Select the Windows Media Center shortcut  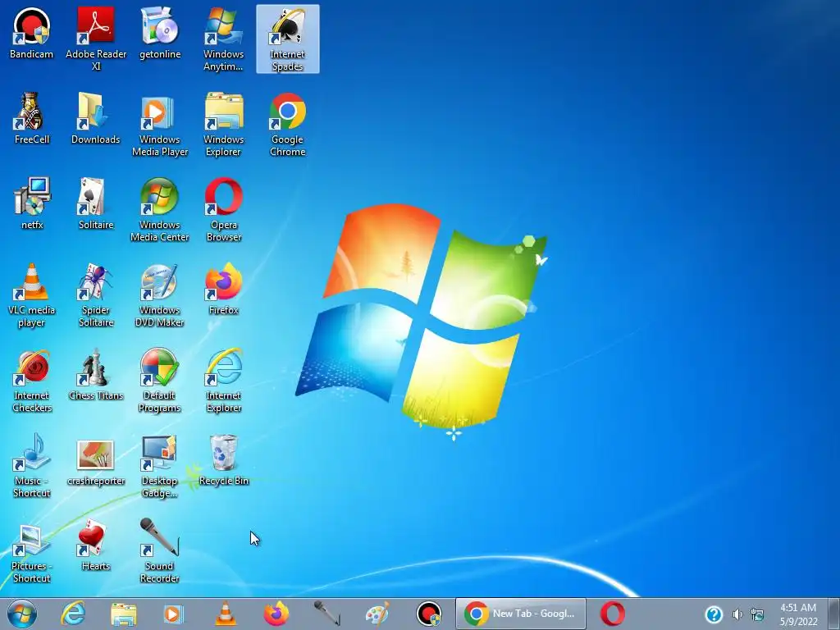coord(160,209)
